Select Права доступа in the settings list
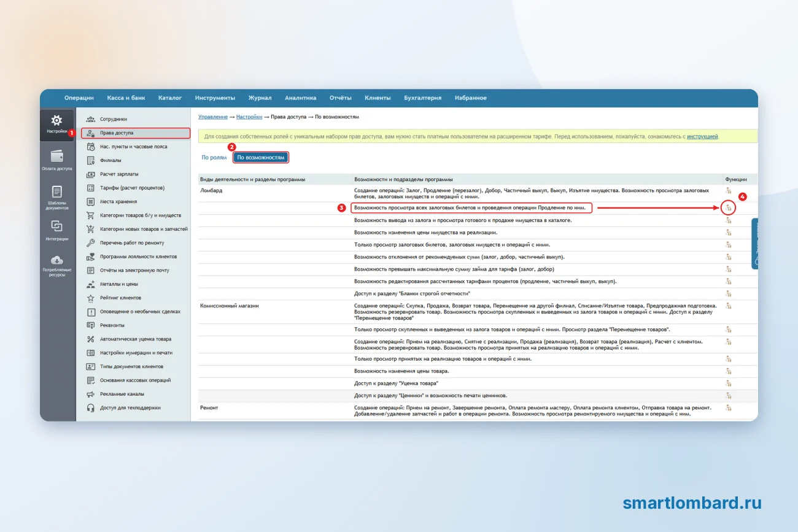798x532 pixels. pyautogui.click(x=136, y=133)
